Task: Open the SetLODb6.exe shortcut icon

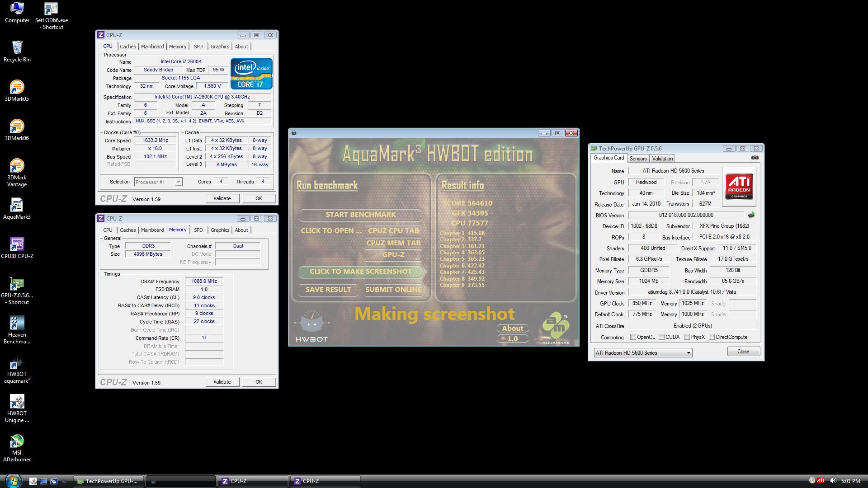Action: [x=51, y=16]
